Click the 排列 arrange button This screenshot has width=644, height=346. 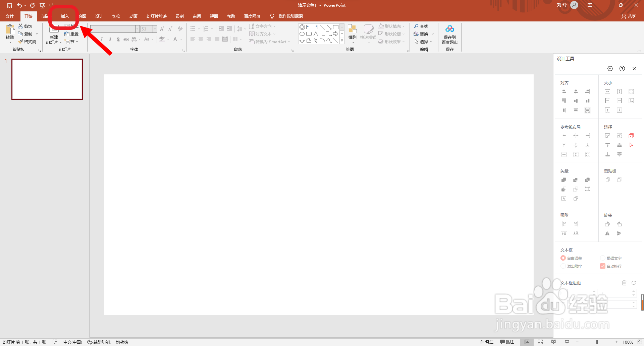click(352, 34)
